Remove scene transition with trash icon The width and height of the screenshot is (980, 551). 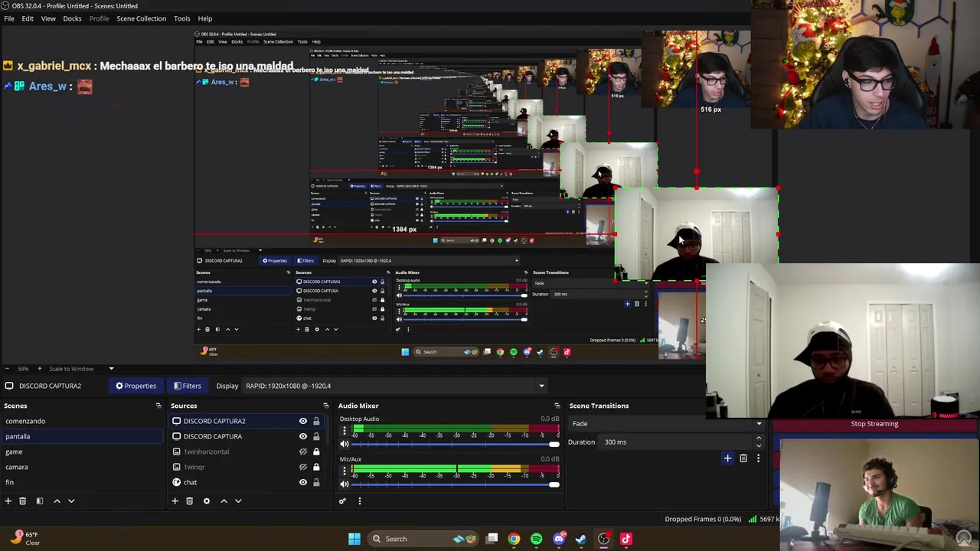click(x=743, y=458)
